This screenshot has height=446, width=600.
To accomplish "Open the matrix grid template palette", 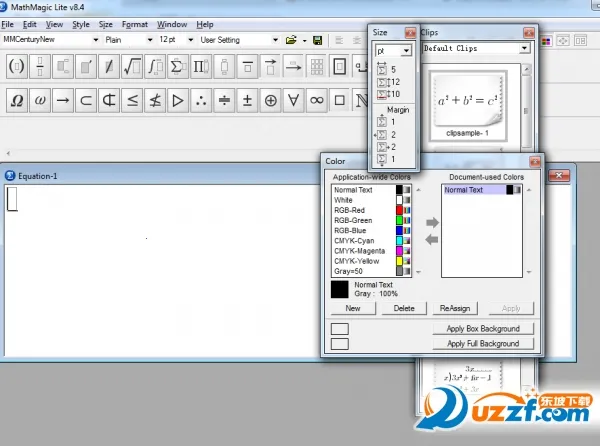I will [316, 67].
